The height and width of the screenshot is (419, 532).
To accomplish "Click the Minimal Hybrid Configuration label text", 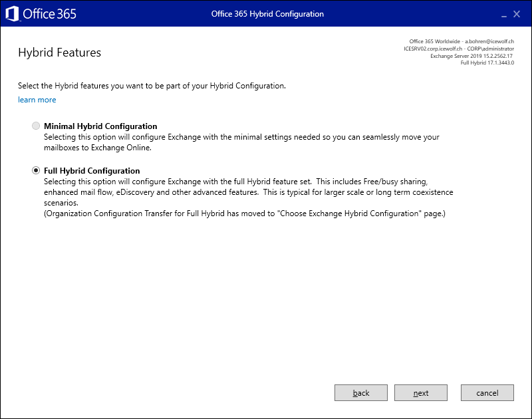I will [x=100, y=126].
